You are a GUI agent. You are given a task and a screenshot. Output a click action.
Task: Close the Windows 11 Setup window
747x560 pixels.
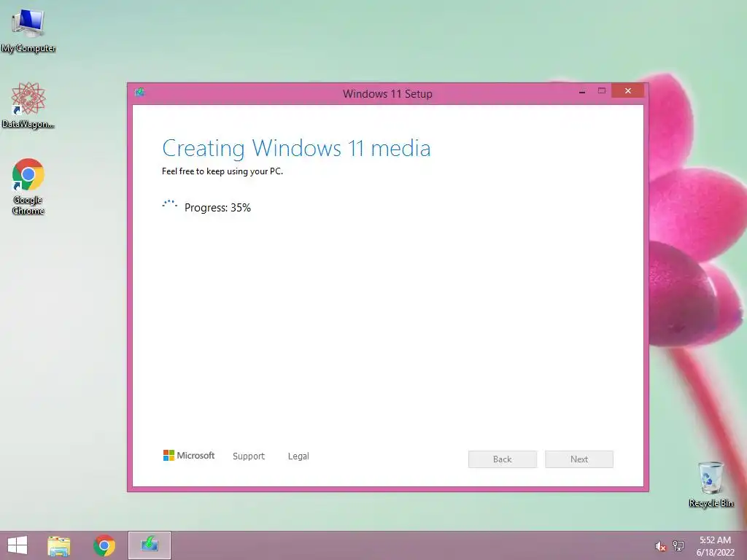[627, 90]
